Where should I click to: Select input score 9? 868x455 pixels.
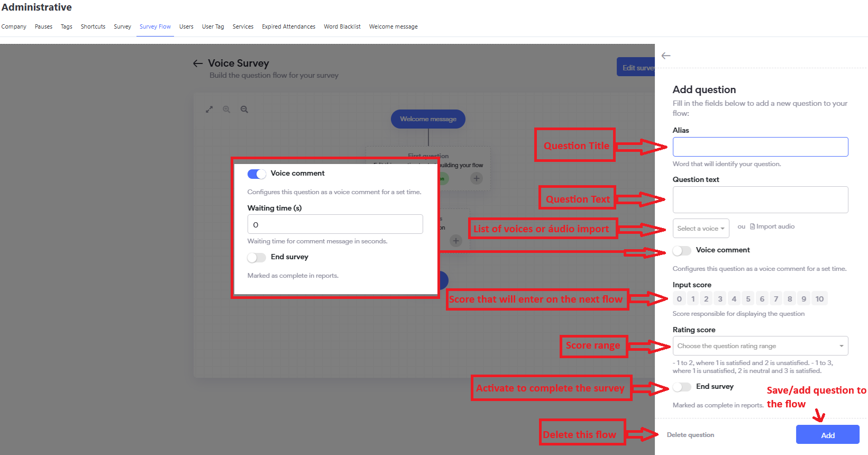804,299
